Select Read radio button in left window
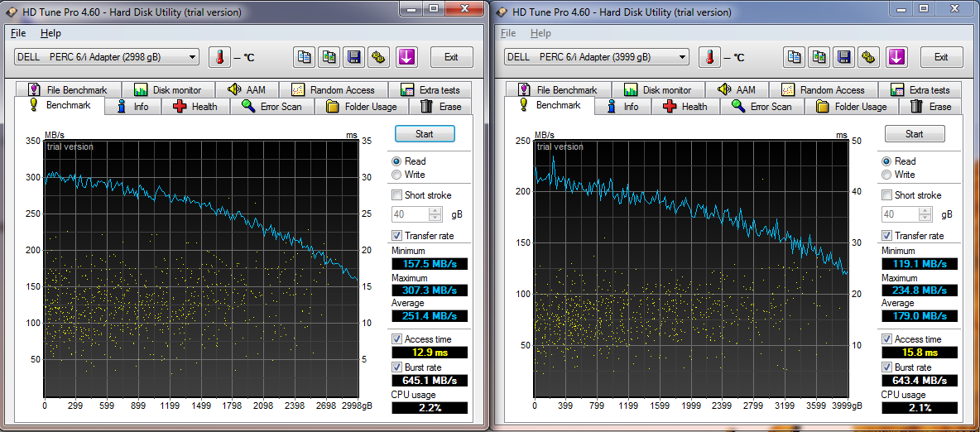The height and width of the screenshot is (432, 980). [x=396, y=161]
